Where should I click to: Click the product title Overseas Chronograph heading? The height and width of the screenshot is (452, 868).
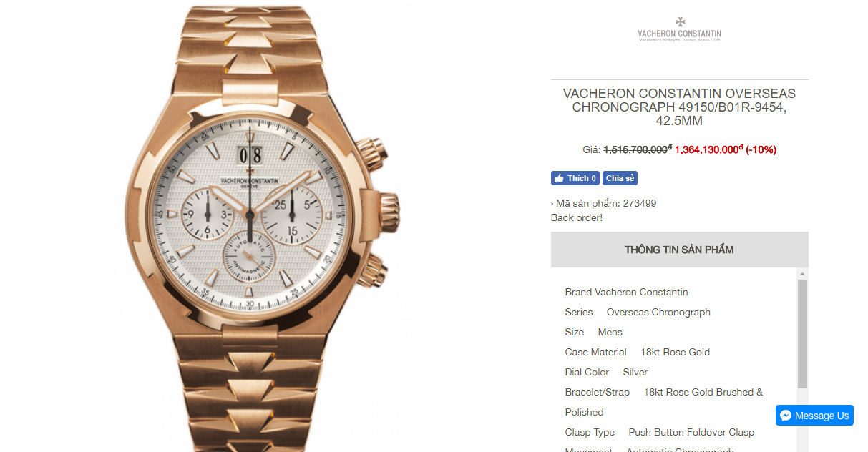679,107
